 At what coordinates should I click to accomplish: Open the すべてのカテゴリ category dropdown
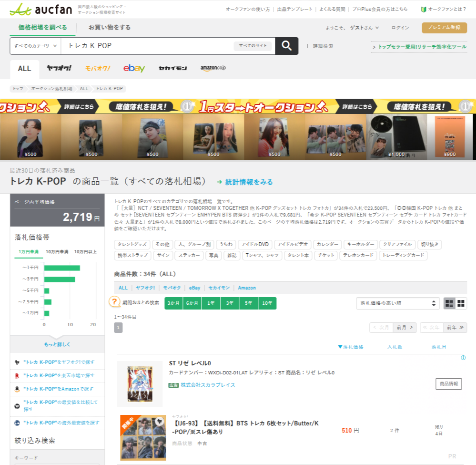[35, 46]
